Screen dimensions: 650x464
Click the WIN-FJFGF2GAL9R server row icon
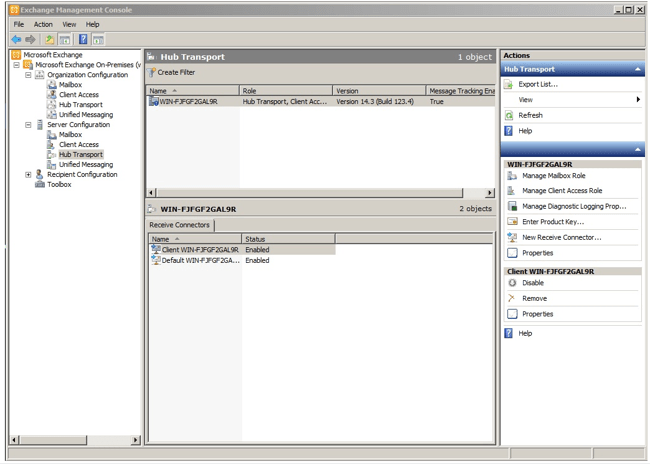(x=154, y=102)
